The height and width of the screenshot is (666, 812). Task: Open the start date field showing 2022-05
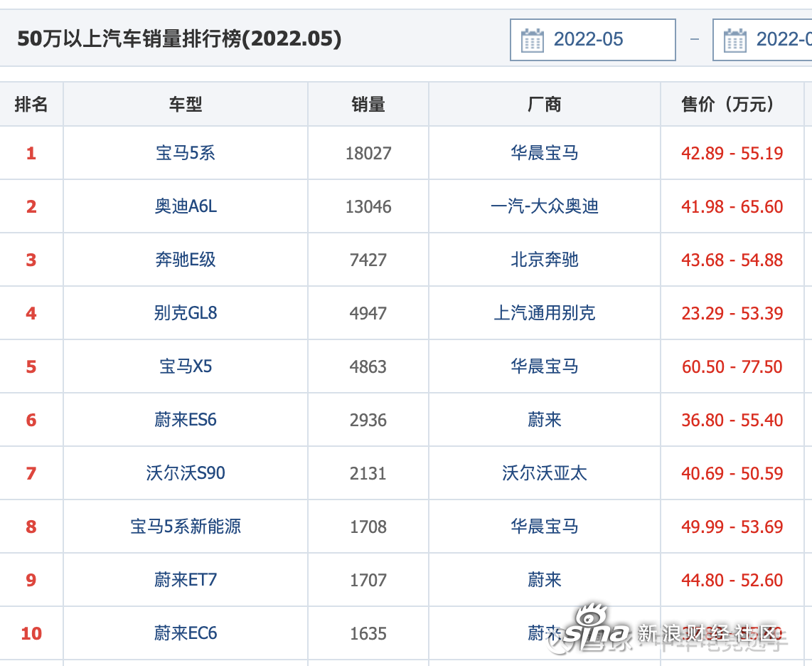[x=593, y=40]
